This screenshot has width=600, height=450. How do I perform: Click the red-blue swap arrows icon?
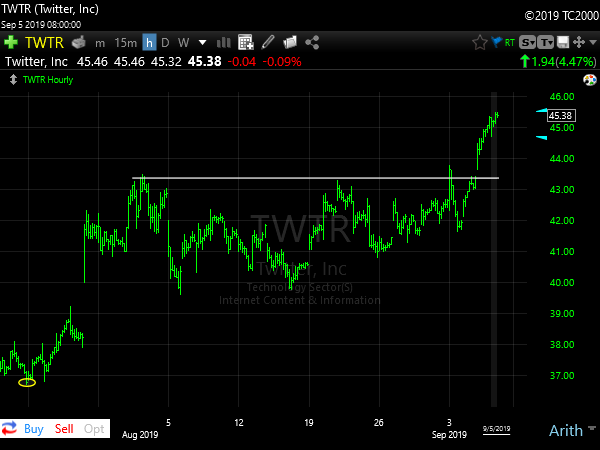tap(10, 428)
